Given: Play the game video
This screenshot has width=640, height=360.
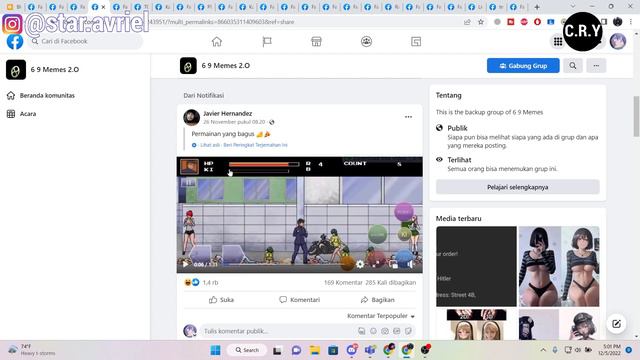Looking at the screenshot, I should 185,264.
